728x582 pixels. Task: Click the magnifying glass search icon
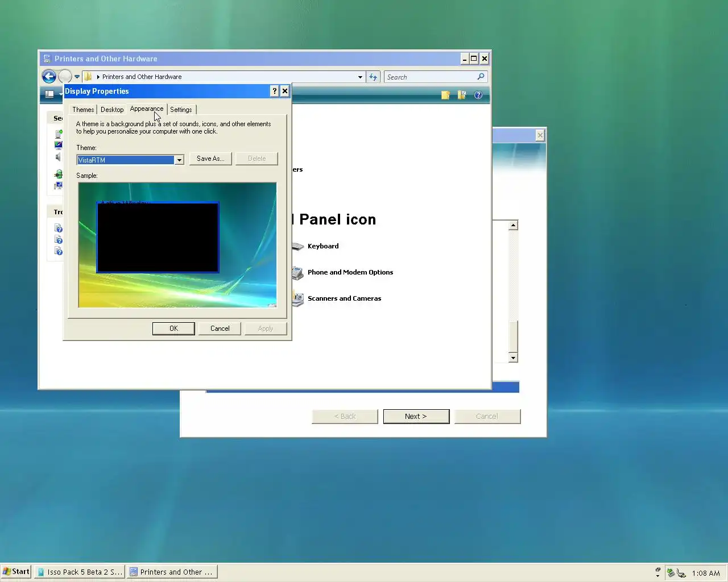click(481, 76)
